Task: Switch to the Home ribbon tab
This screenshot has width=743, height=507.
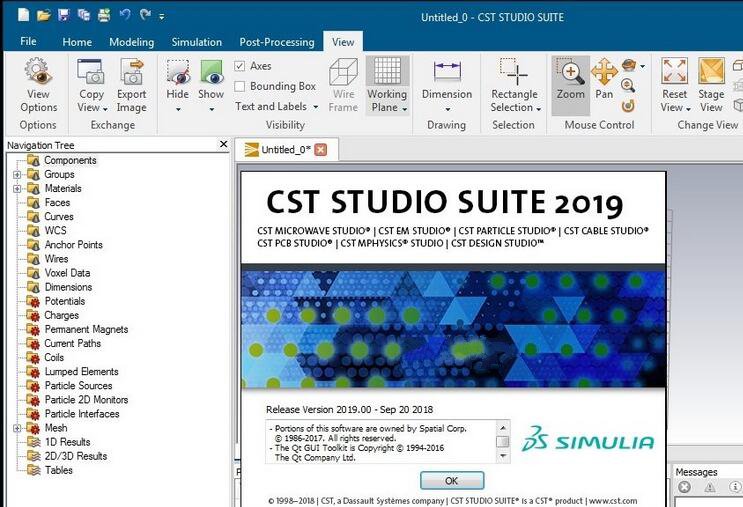Action: click(77, 42)
